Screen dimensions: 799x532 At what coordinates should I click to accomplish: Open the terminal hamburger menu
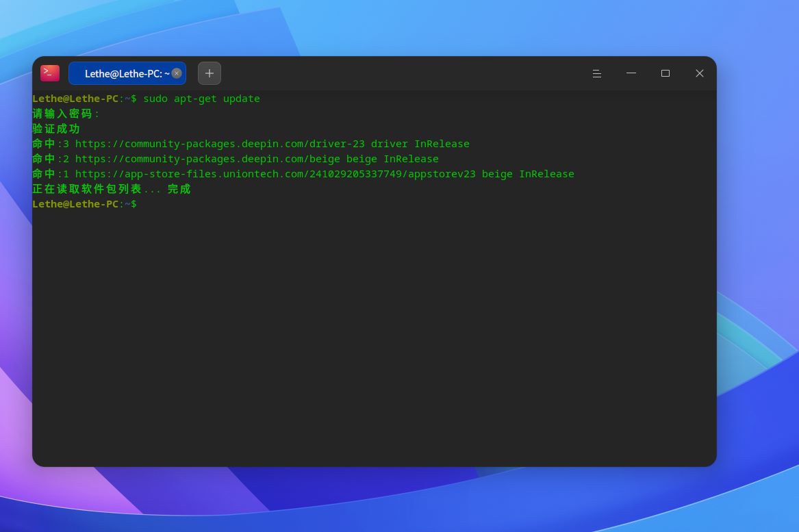pyautogui.click(x=597, y=73)
